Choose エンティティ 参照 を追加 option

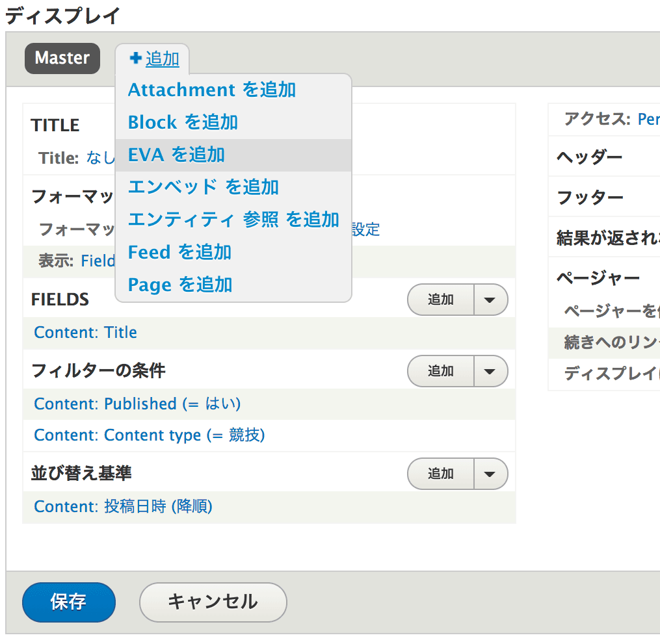[x=233, y=220]
